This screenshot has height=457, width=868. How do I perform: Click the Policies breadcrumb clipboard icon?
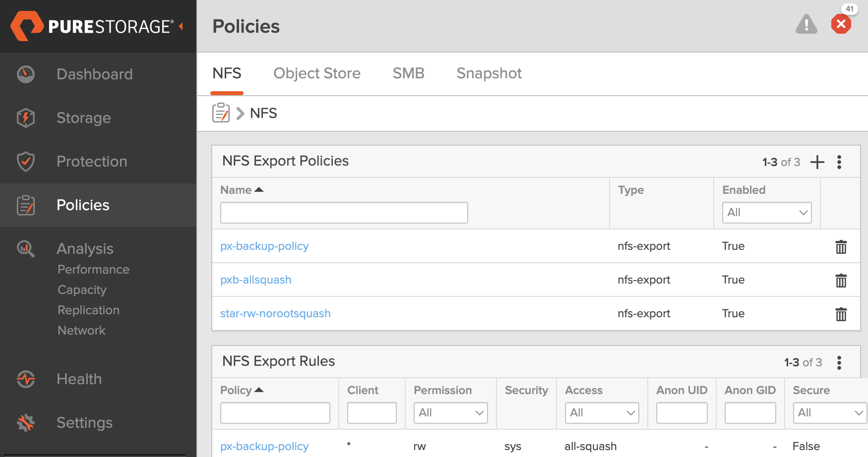[221, 113]
